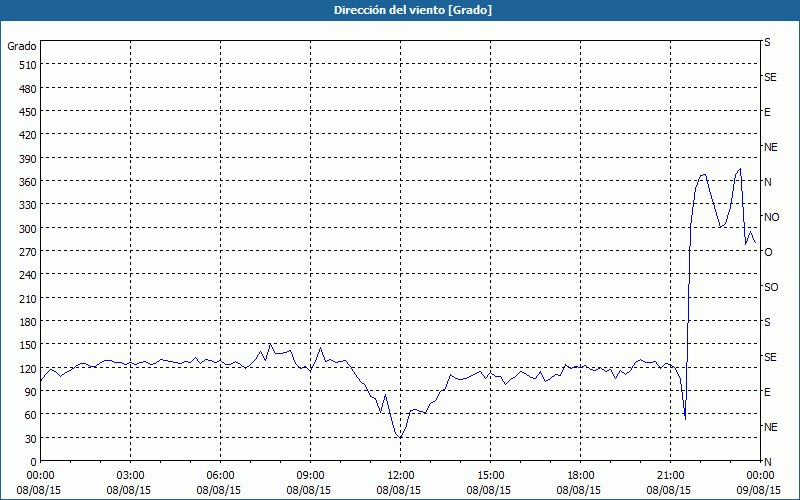Click the 08/08/15 date under 12:00
This screenshot has width=800, height=500.
click(398, 490)
